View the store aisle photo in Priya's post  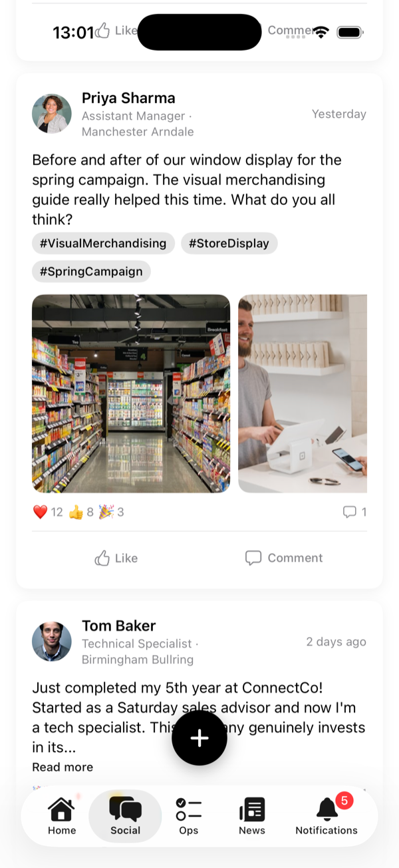point(130,393)
